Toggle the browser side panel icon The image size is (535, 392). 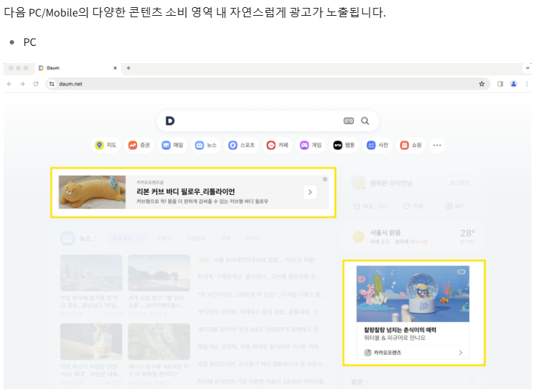pyautogui.click(x=500, y=84)
